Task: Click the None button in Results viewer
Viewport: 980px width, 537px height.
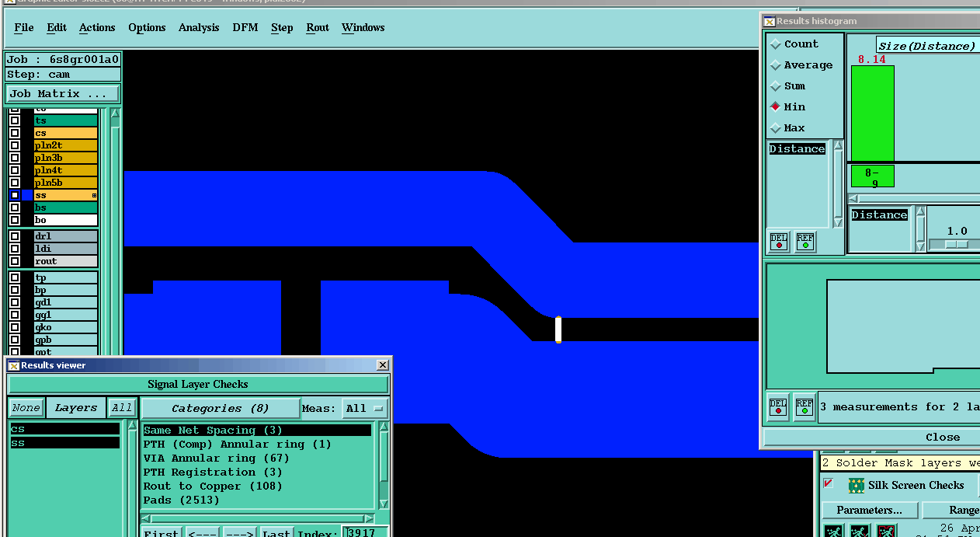Action: [26, 408]
